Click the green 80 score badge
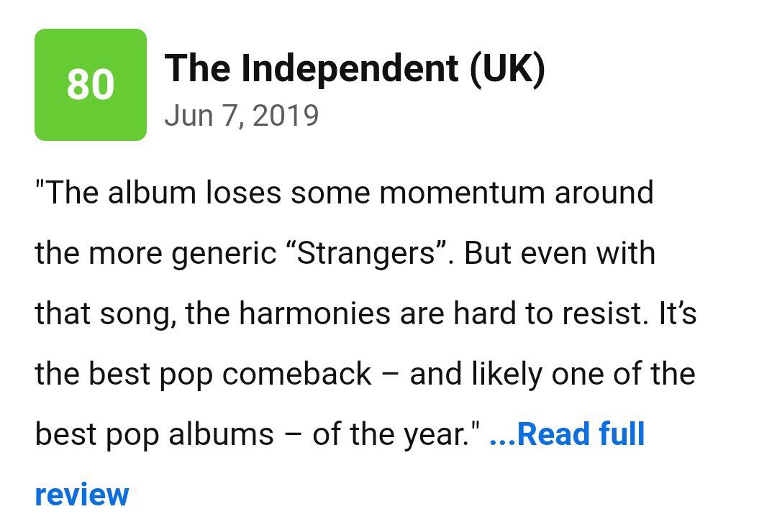Screen dimensions: 777x532 (91, 85)
